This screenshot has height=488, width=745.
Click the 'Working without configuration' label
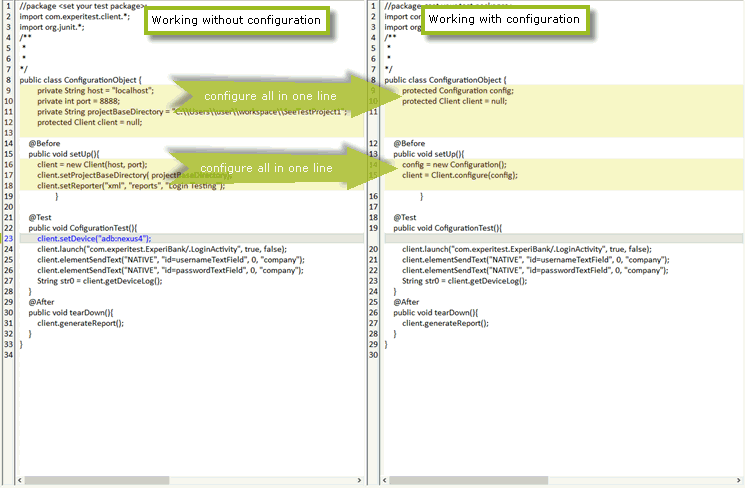[237, 20]
